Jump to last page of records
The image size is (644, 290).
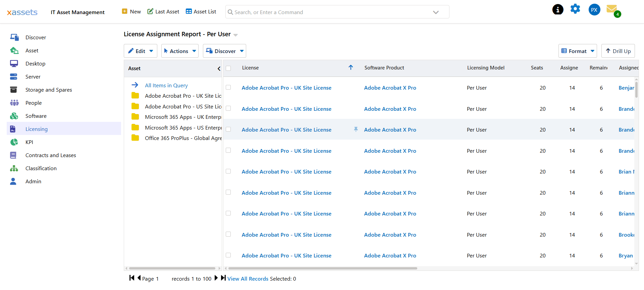[x=223, y=278]
